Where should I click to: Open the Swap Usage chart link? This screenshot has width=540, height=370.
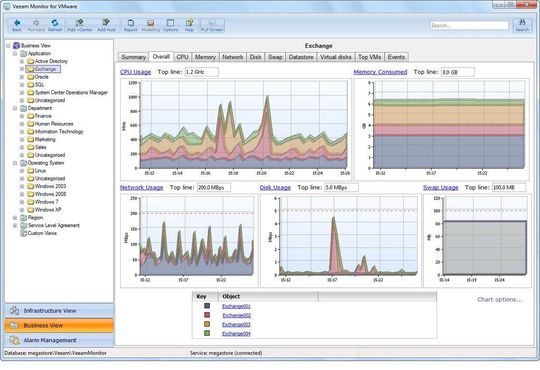coord(440,188)
